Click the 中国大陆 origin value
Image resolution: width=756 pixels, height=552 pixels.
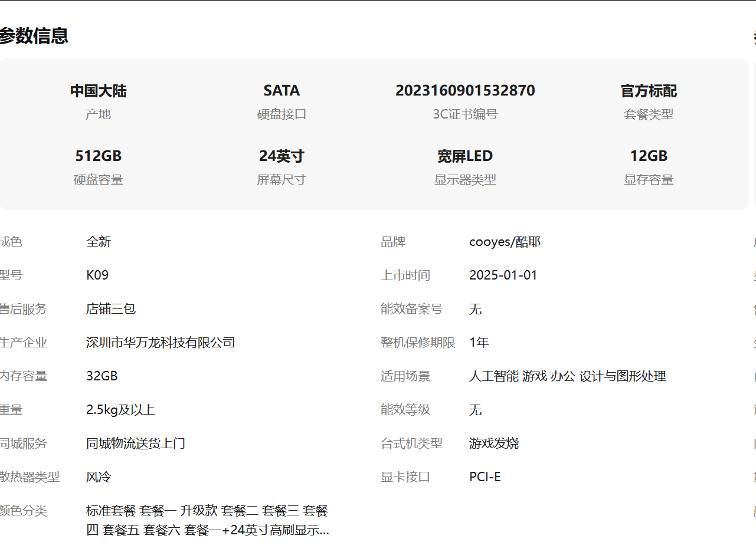(98, 91)
